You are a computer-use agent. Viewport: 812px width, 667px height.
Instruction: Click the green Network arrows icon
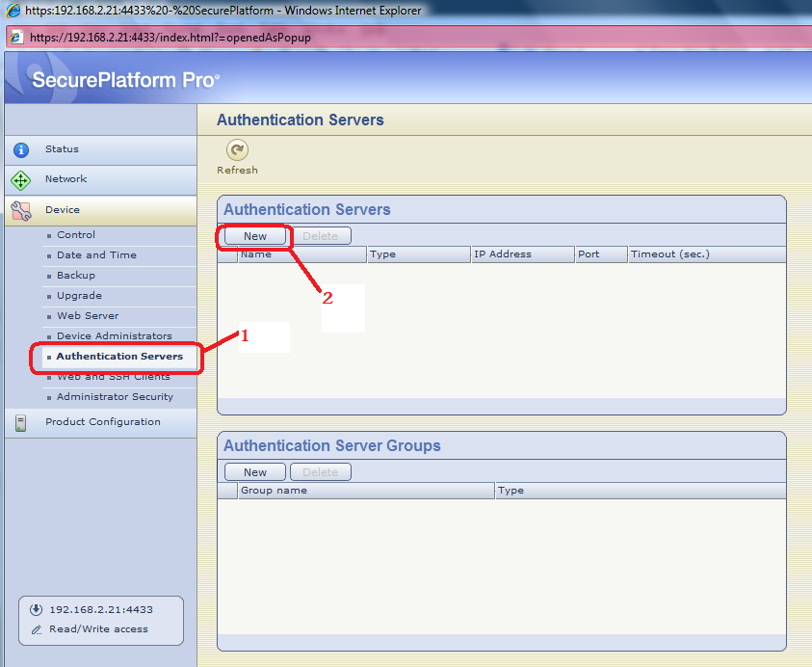[21, 180]
